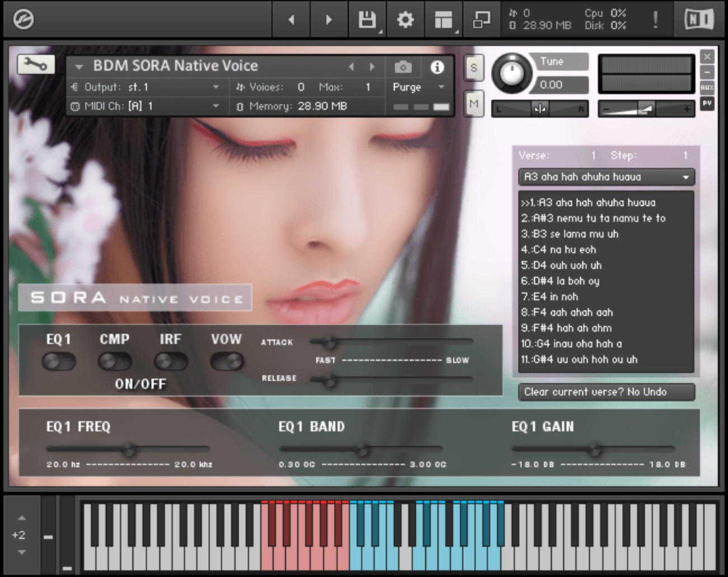Viewport: 728px width, 577px height.
Task: Minimize instrument header with the minus button
Action: click(x=707, y=72)
